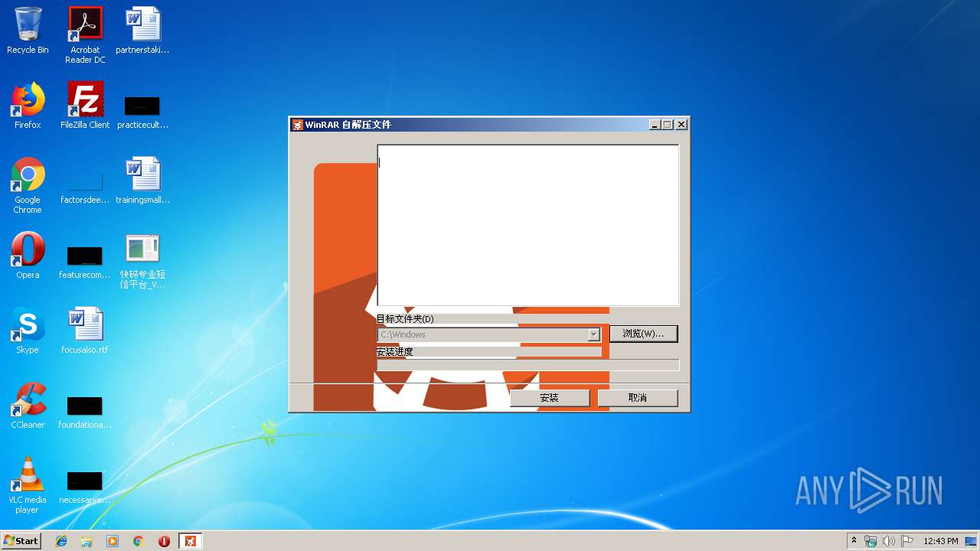Launch Skype desktop shortcut
Image resolution: width=980 pixels, height=551 pixels.
coord(28,331)
